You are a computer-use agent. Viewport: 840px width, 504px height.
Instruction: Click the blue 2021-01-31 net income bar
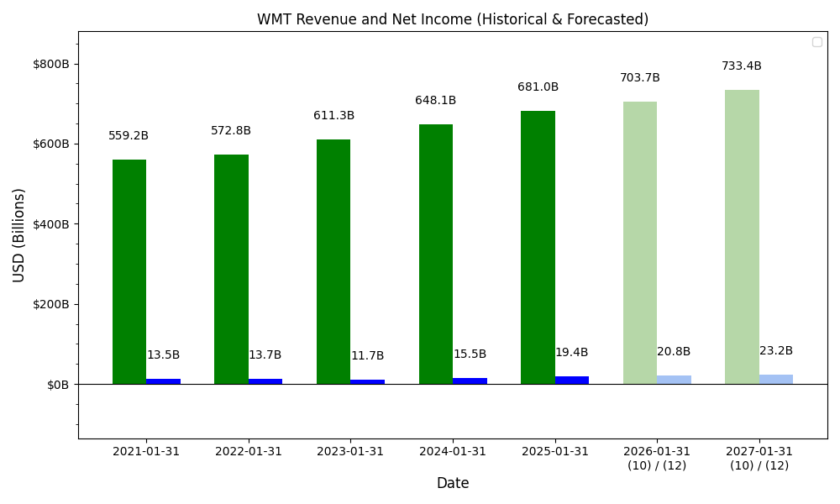point(164,381)
